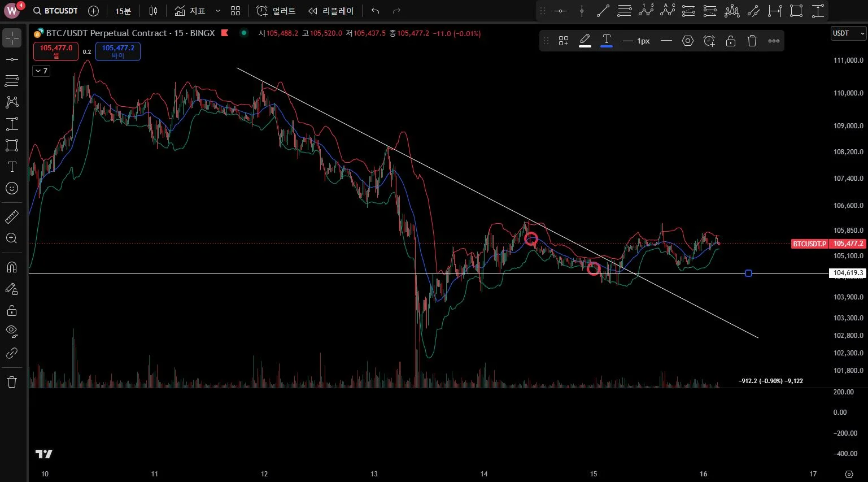This screenshot has height=482, width=868.
Task: Toggle lock all drawings in left sidebar
Action: pyautogui.click(x=12, y=311)
